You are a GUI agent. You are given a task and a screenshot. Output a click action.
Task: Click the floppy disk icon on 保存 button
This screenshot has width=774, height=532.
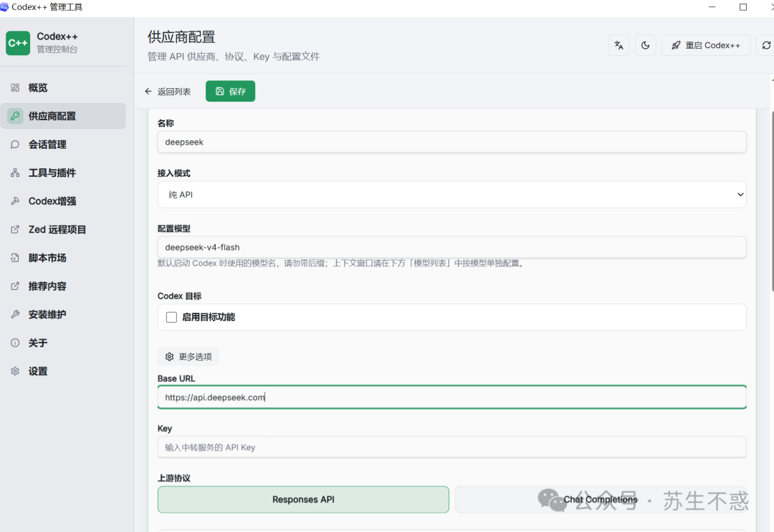(x=220, y=91)
